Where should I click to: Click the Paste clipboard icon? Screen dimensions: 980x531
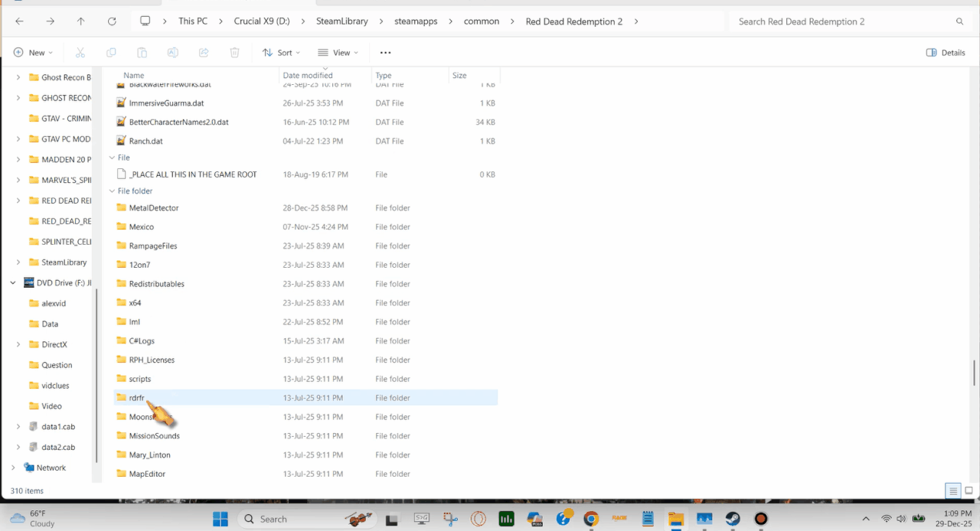(142, 52)
